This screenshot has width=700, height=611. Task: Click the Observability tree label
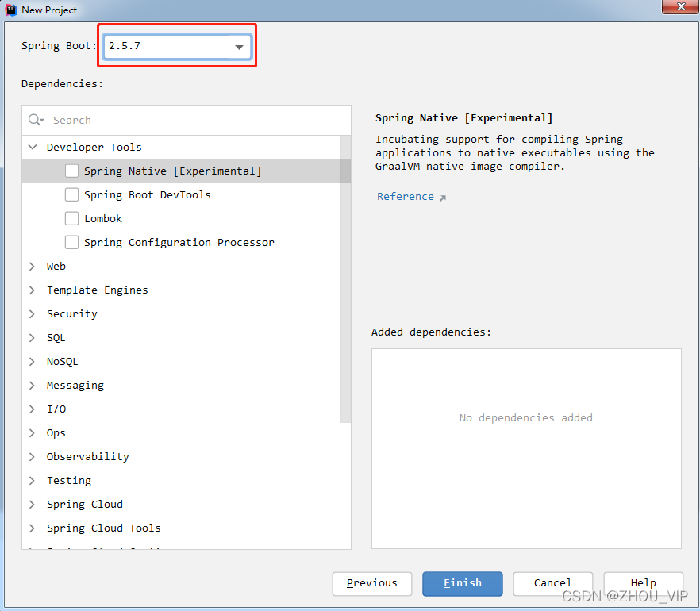[x=88, y=456]
